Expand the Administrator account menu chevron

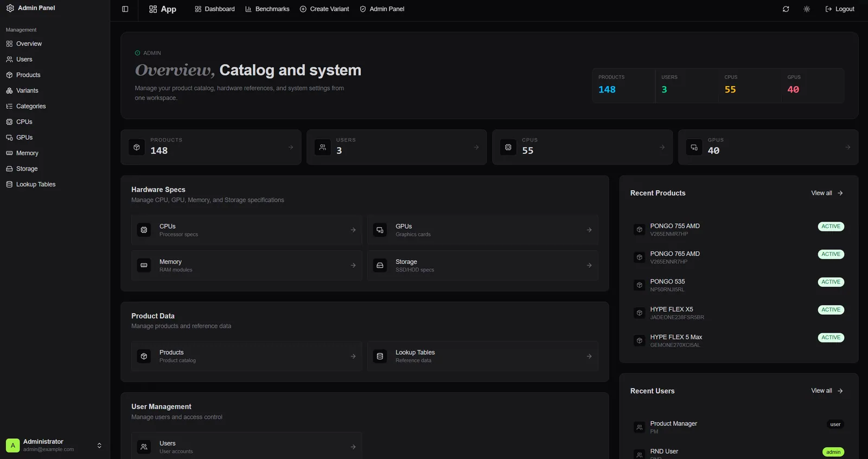pyautogui.click(x=99, y=445)
